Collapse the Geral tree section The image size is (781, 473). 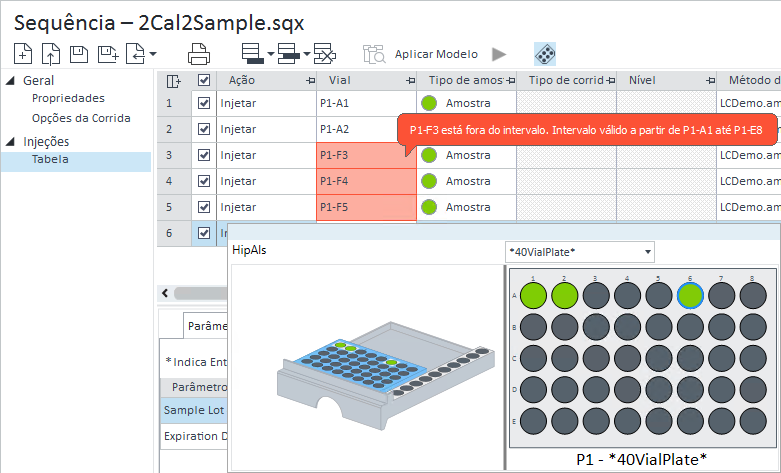(11, 80)
